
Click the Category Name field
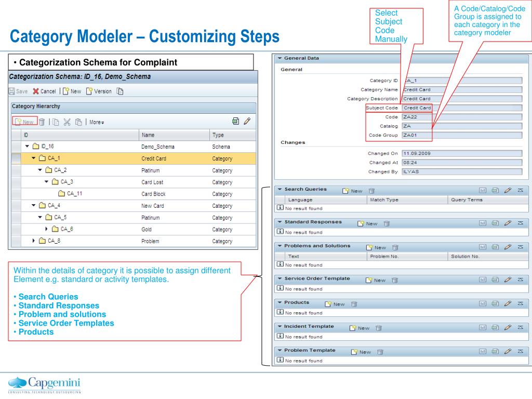pyautogui.click(x=462, y=89)
